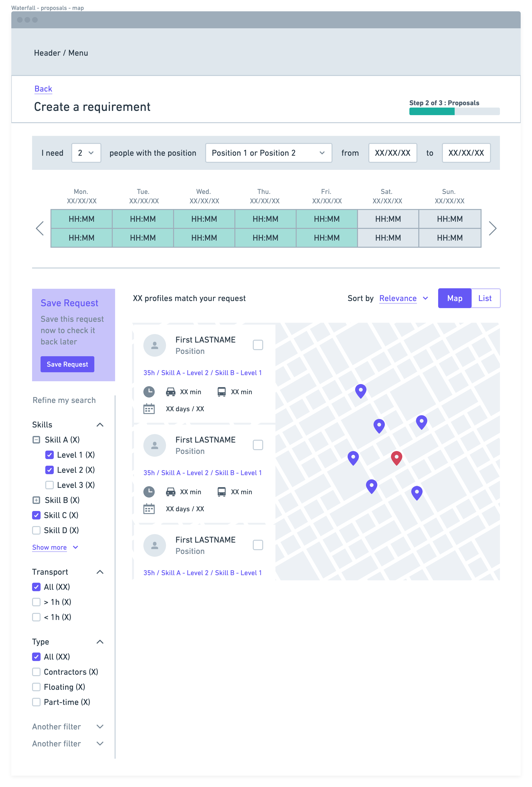Open the Position 1 or Position 2 dropdown
Screen dimensions: 532x787
[269, 153]
